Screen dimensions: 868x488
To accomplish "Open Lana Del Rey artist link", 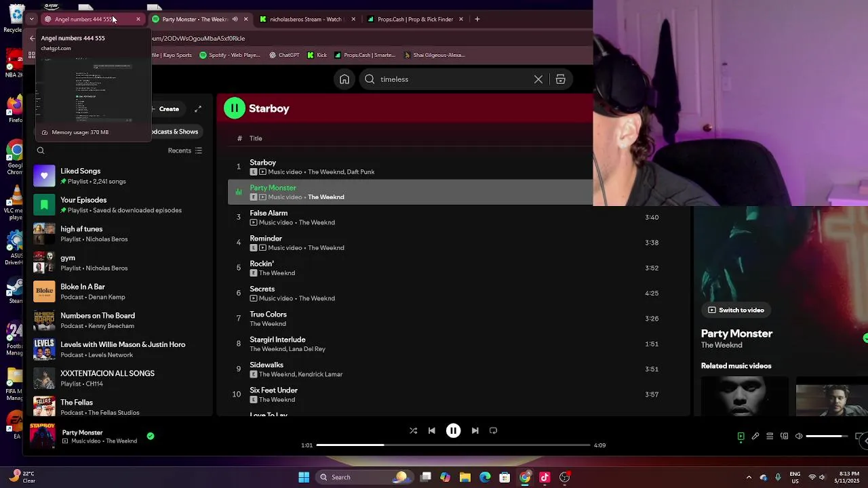I will 307,349.
